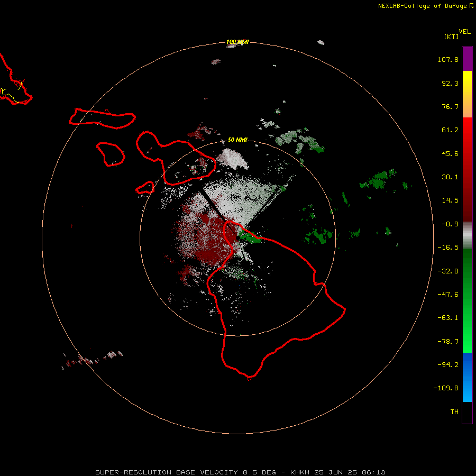Select the -47.6 legend value
The width and height of the screenshot is (476, 476).
pyautogui.click(x=448, y=295)
